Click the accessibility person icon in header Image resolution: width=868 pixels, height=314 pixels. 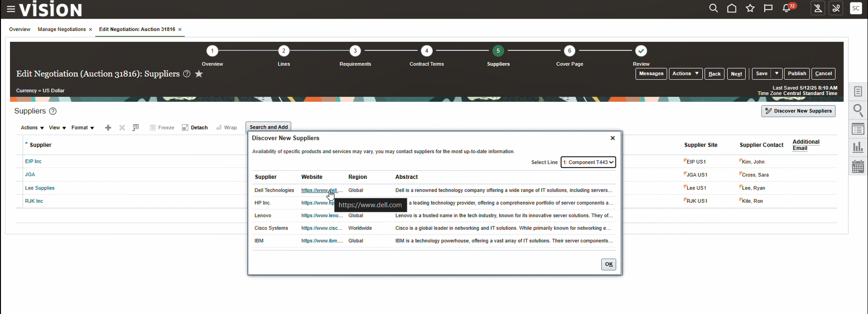[818, 8]
